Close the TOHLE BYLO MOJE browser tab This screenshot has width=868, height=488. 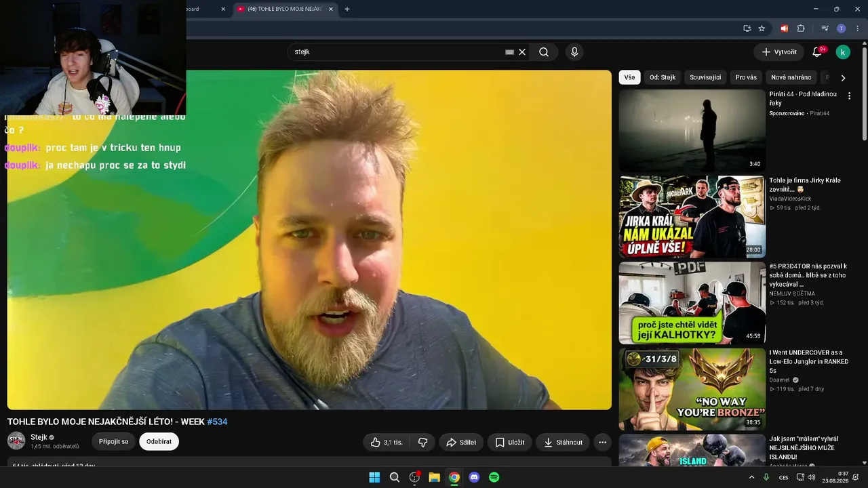[331, 9]
